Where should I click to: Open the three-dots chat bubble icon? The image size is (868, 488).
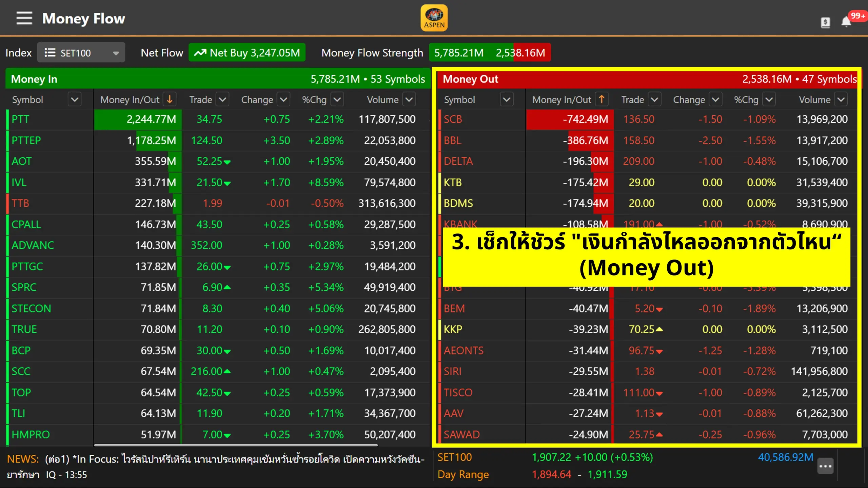tap(825, 466)
